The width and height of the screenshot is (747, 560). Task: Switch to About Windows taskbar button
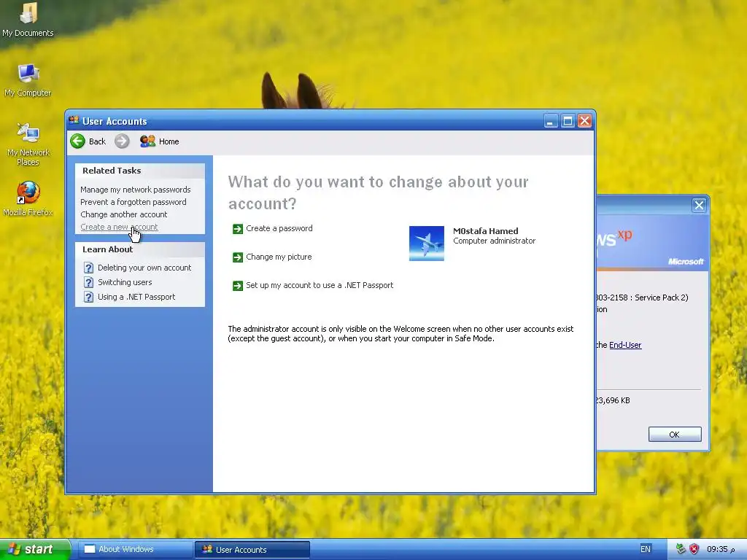pos(135,549)
